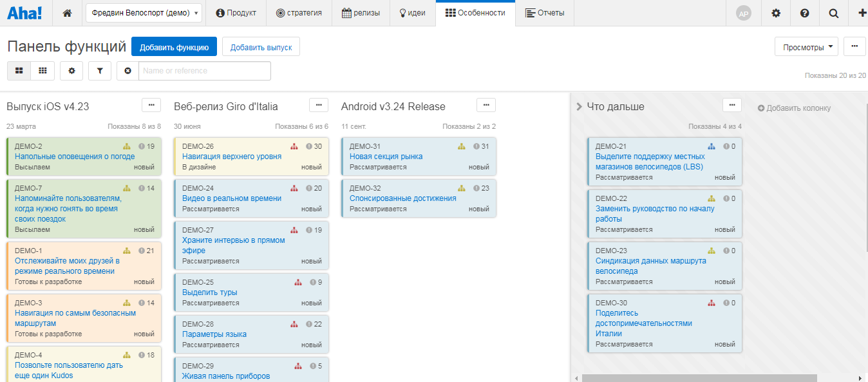Click the Добавить выпуск button
Screen dimensions: 868x382
(261, 47)
